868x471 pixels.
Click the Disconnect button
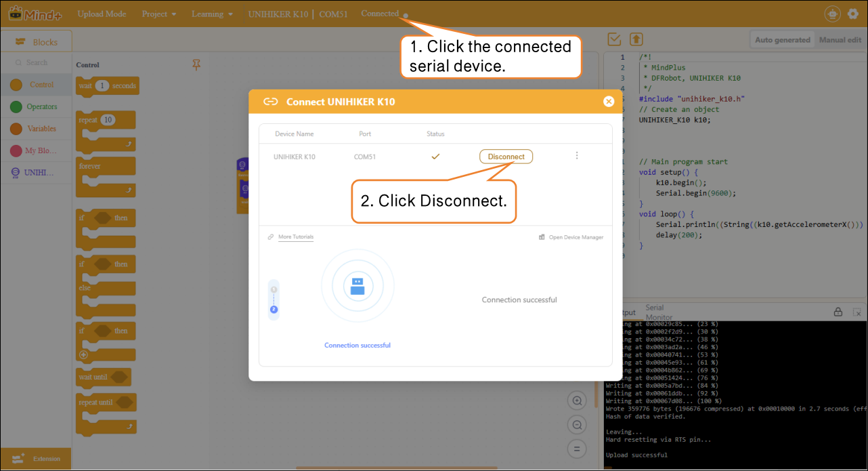506,157
